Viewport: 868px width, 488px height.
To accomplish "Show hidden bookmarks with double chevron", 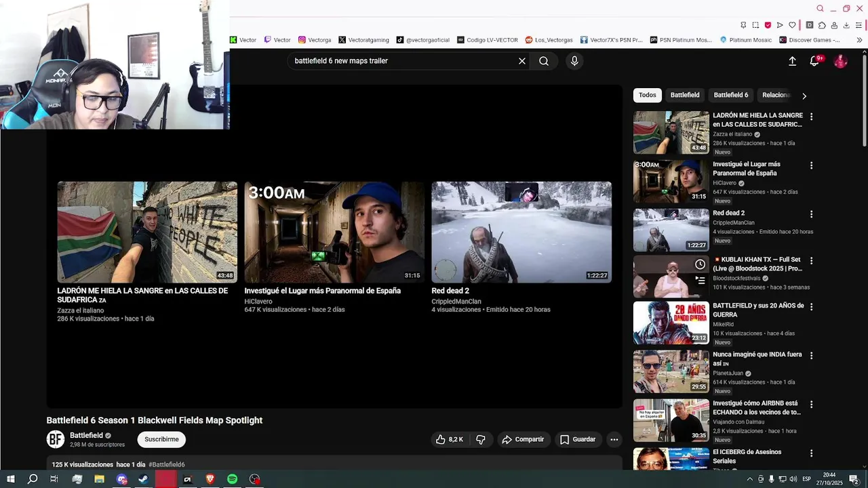I will [x=859, y=40].
